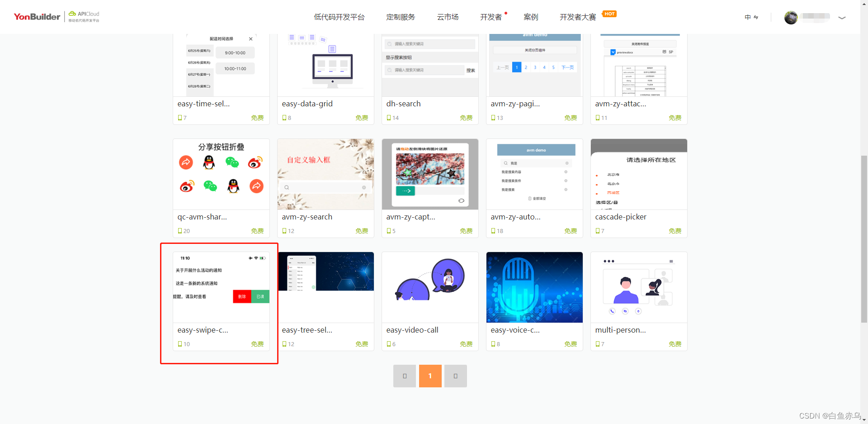Viewport: 868px width, 424px height.
Task: Click 免费 label on cascade-picker card
Action: tap(675, 231)
